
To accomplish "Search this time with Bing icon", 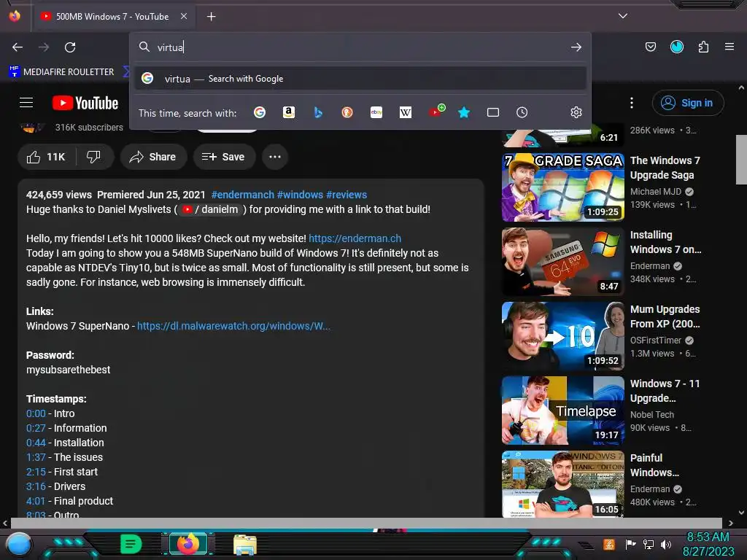I will [x=318, y=112].
